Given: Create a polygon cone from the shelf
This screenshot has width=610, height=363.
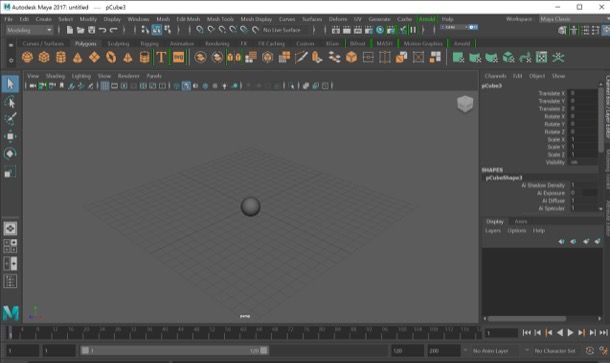Looking at the screenshot, I should pyautogui.click(x=77, y=58).
